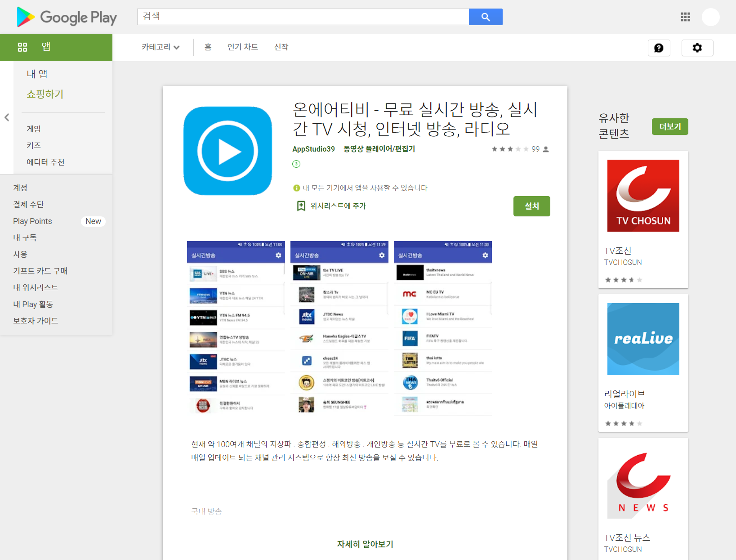Screen dimensions: 736x560
Task: Open the TV Chosun NEWS app icon
Action: click(643, 483)
